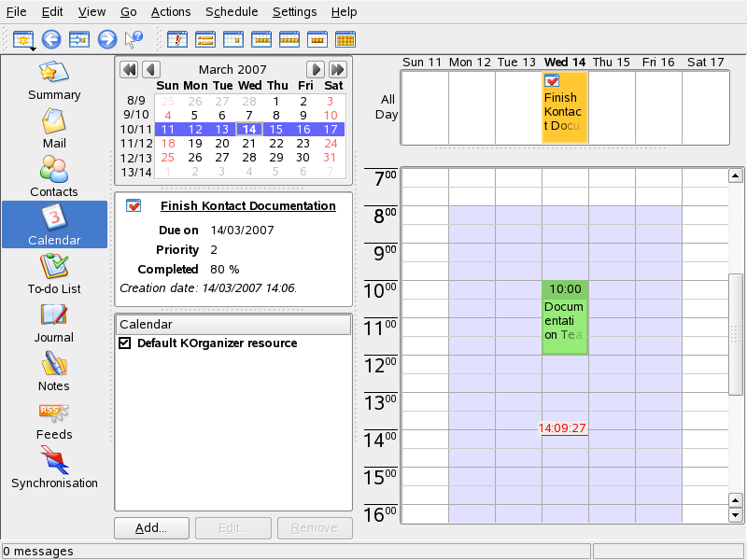Click the 14:09:27 current time marker
747x560 pixels.
pyautogui.click(x=562, y=428)
